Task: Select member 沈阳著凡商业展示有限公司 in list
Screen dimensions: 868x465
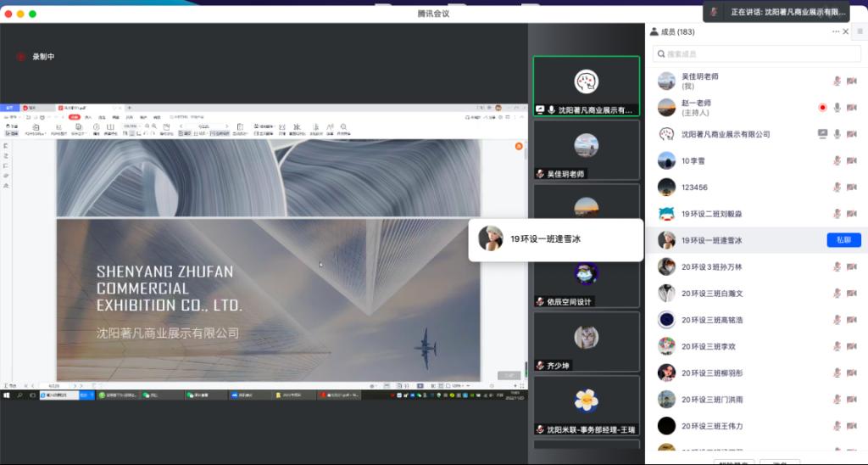Action: tap(757, 133)
